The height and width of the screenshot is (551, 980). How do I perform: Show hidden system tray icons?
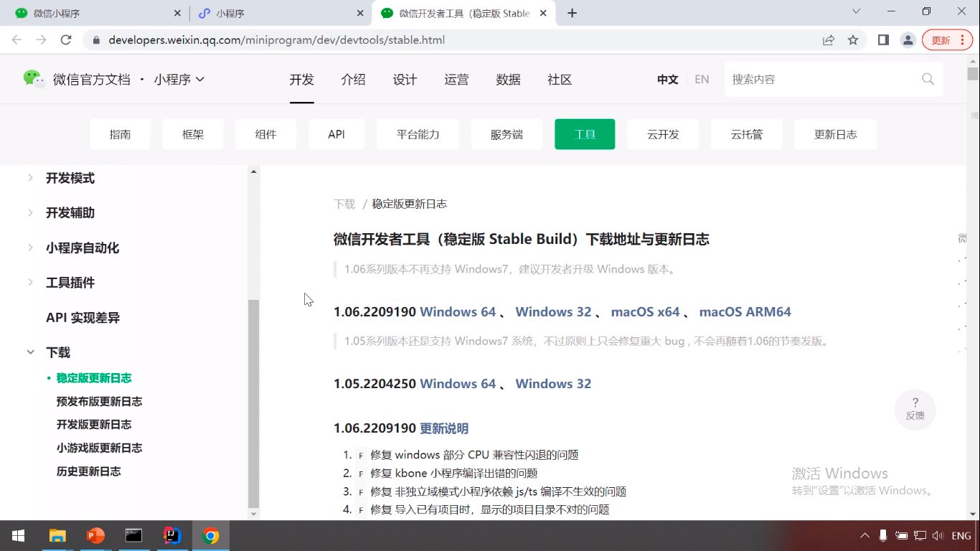pos(865,536)
